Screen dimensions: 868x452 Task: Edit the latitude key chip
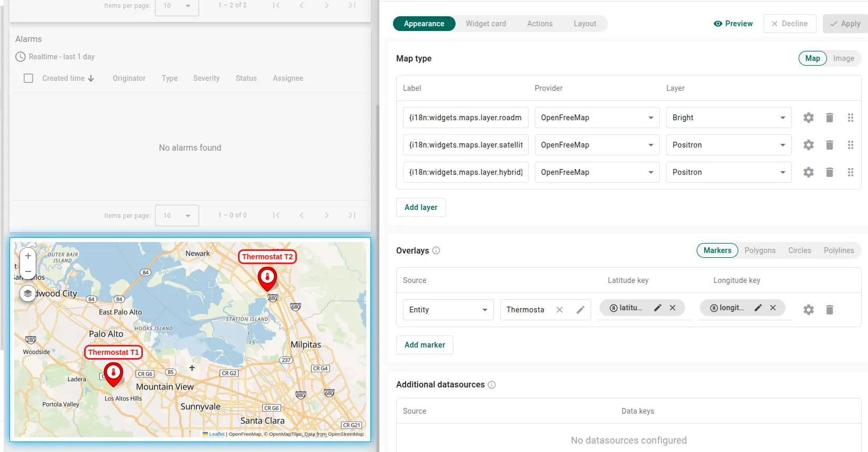[658, 308]
